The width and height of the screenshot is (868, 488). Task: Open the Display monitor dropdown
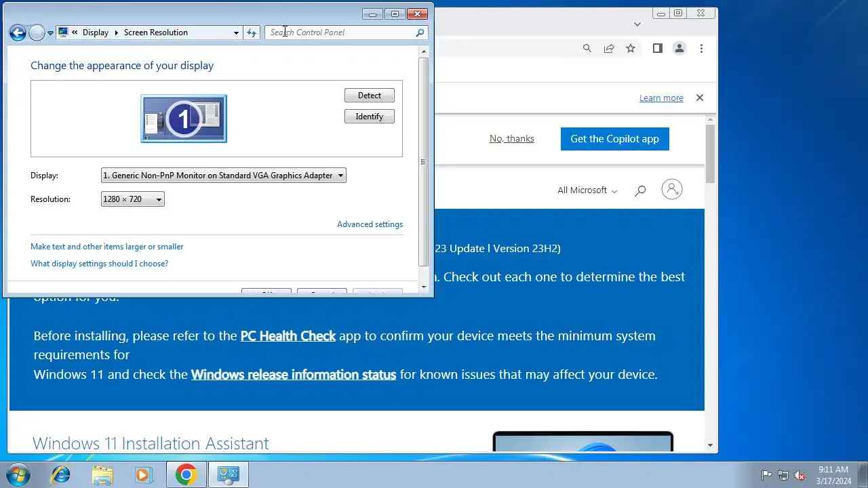(224, 176)
